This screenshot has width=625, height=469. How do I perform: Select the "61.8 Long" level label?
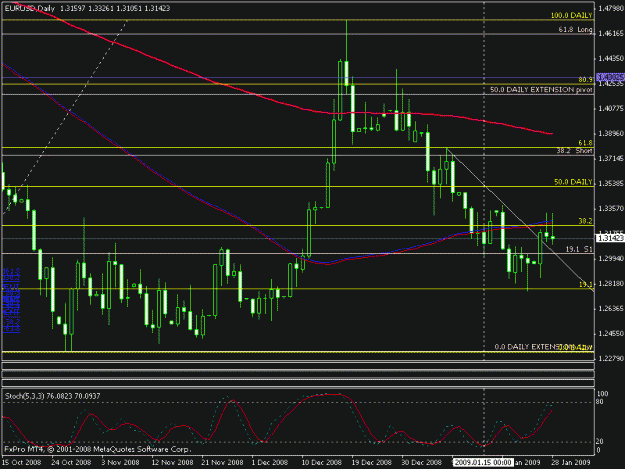pyautogui.click(x=575, y=29)
